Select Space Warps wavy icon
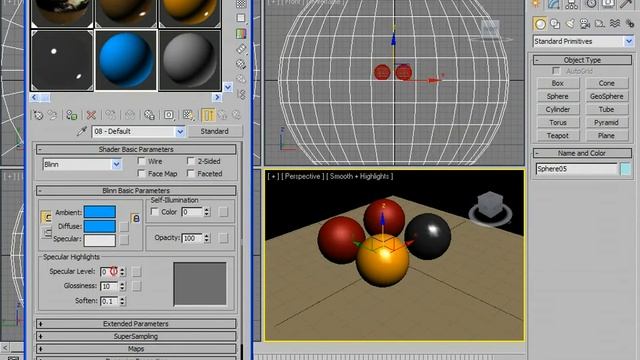640x360 pixels. tap(615, 24)
